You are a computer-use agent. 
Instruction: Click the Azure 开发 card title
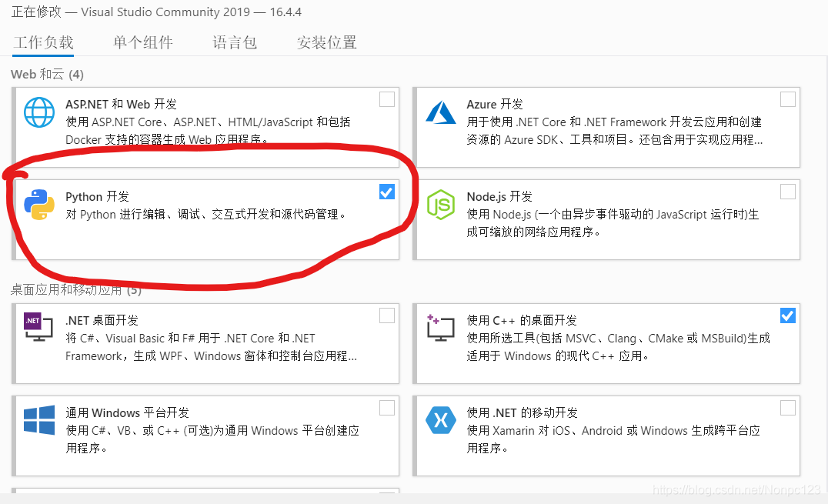click(x=495, y=105)
